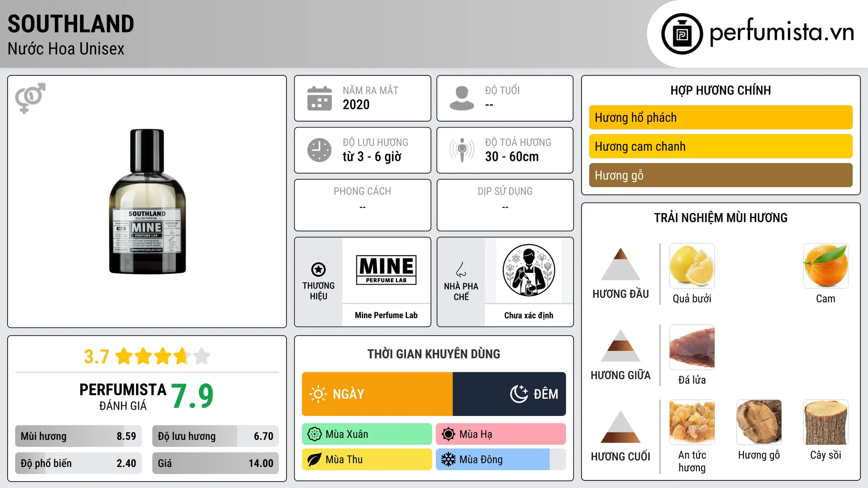Click the nose icon above Nhà pha chế
This screenshot has height=488, width=868.
[461, 269]
